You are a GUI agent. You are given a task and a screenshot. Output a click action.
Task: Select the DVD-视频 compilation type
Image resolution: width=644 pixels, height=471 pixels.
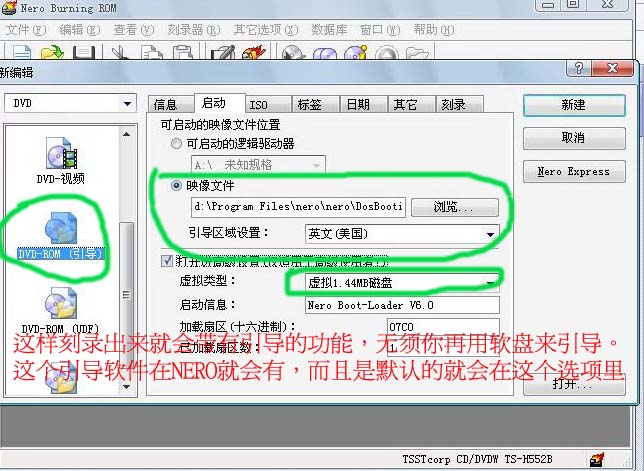click(61, 161)
